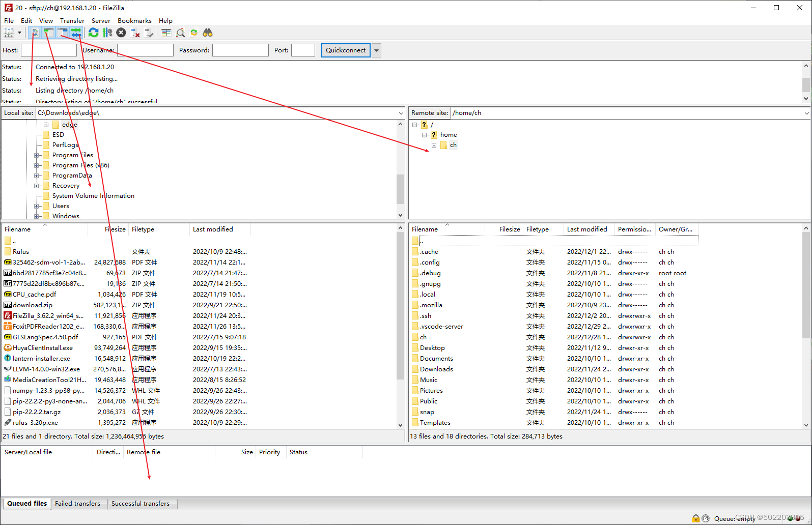The image size is (812, 525).
Task: Expand the edge folder in local tree
Action: pyautogui.click(x=46, y=125)
